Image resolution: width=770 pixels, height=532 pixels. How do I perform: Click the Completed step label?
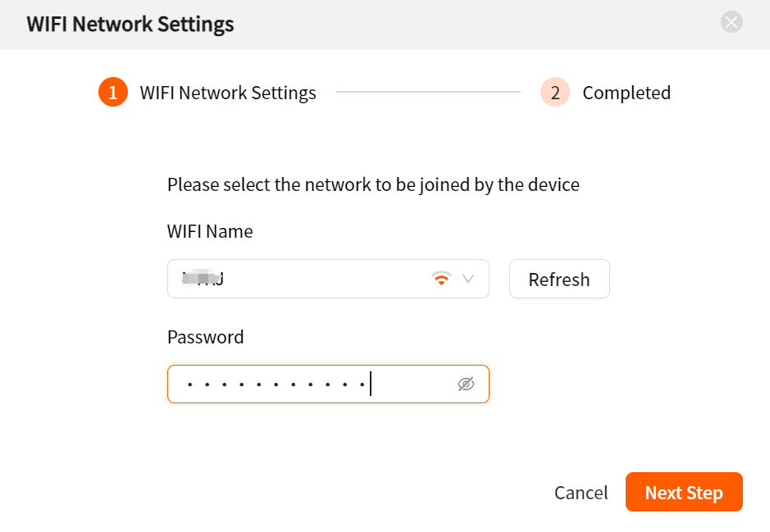pyautogui.click(x=626, y=93)
